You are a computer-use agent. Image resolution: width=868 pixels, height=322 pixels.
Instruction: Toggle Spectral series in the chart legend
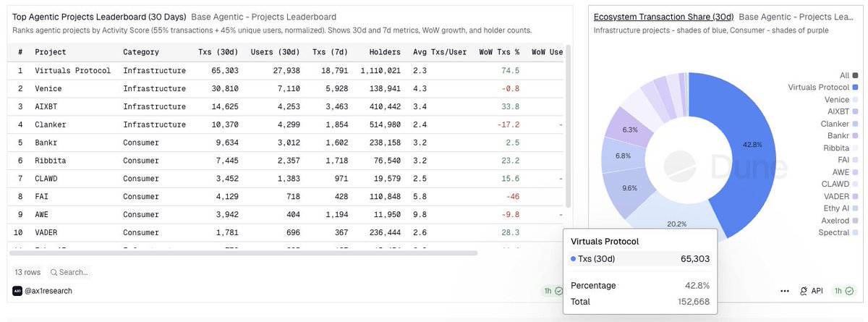pos(839,232)
